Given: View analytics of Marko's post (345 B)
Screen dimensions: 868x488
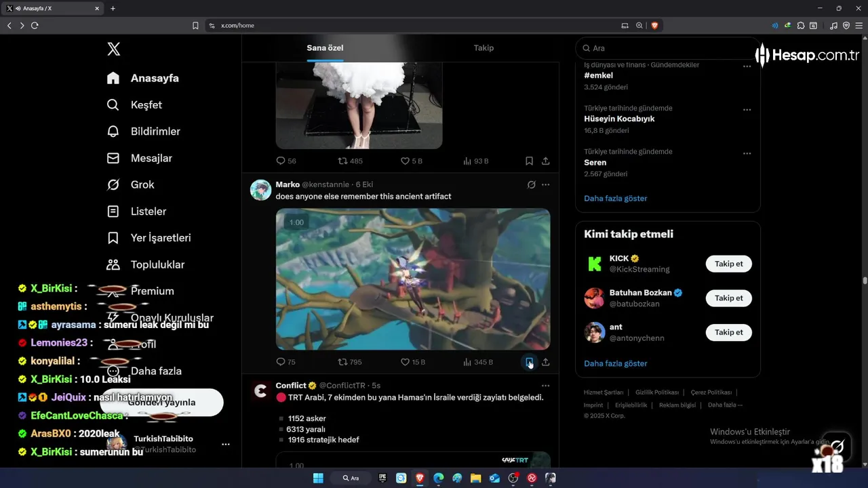Looking at the screenshot, I should (477, 362).
